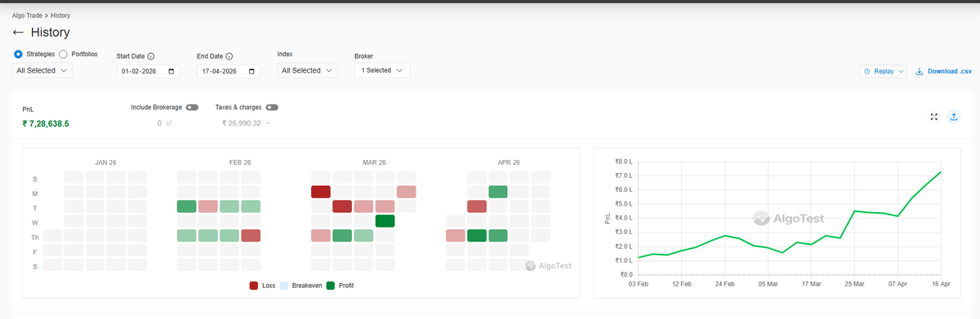This screenshot has height=319, width=980.
Task: Click the FEB 26 month label
Action: point(240,162)
